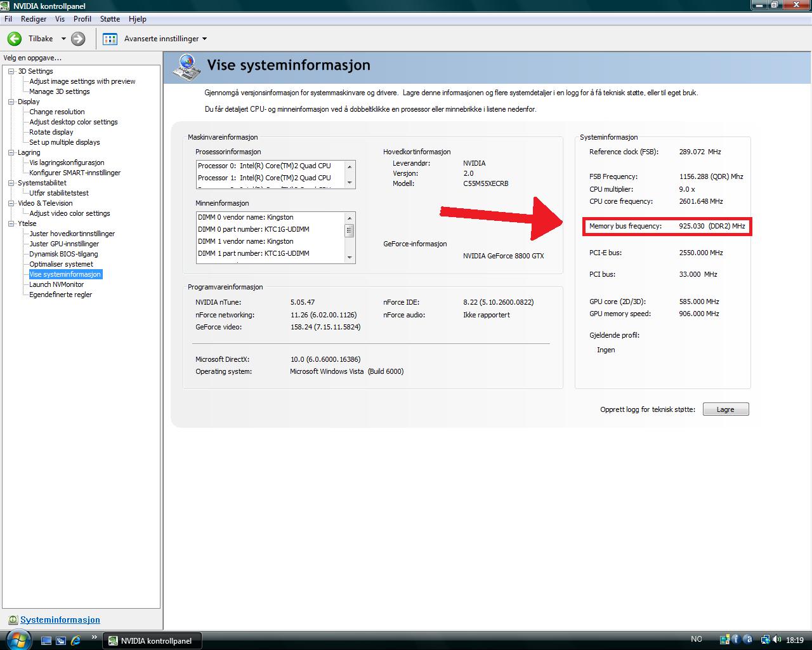The image size is (812, 650).
Task: Select Adjust image settings with preview
Action: [82, 81]
